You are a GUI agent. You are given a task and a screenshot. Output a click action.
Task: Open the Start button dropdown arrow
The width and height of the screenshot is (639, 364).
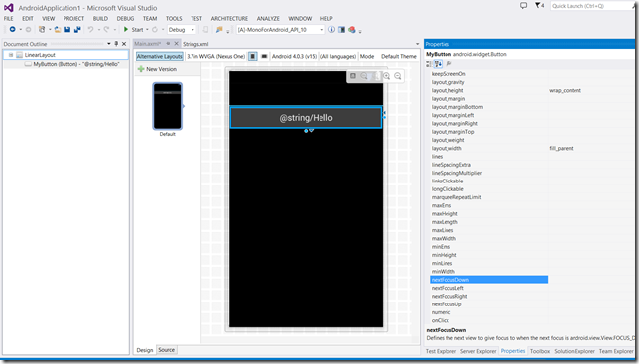147,30
